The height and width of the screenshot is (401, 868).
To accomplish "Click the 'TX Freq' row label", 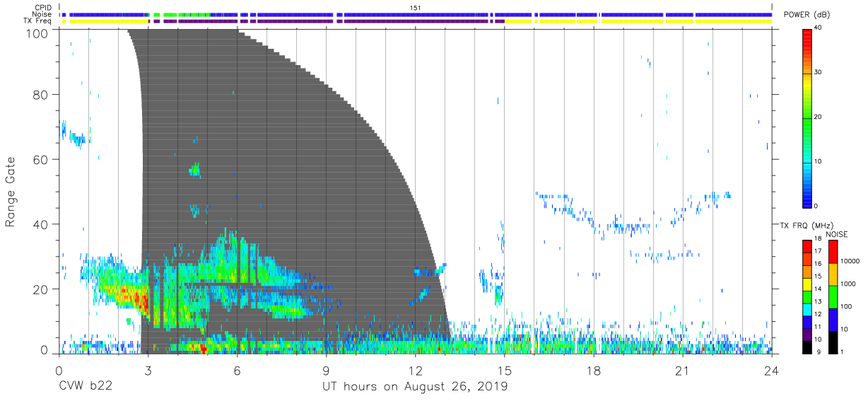I will (38, 21).
